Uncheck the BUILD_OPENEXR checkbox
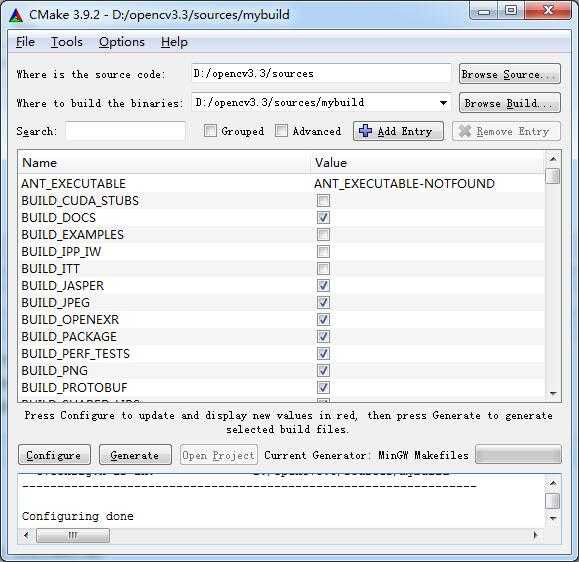 click(323, 319)
